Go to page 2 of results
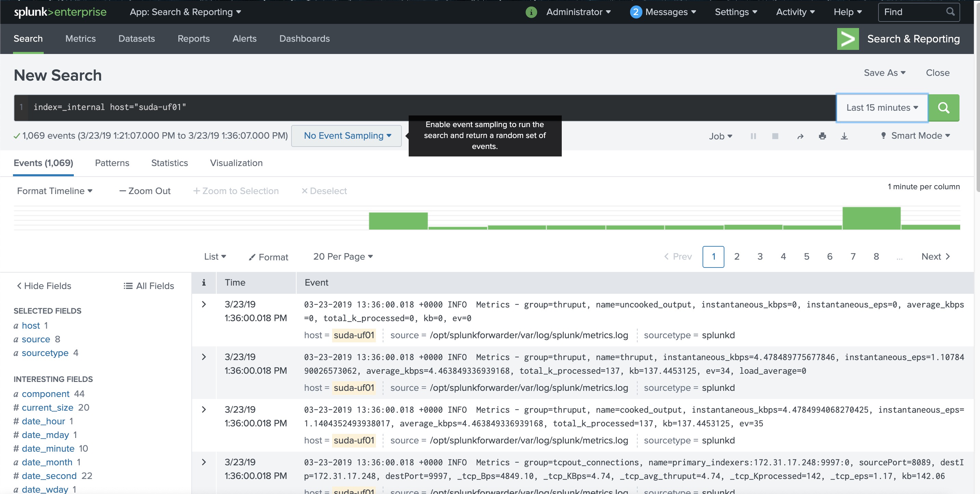Screen dimensions: 980x494 [737, 256]
